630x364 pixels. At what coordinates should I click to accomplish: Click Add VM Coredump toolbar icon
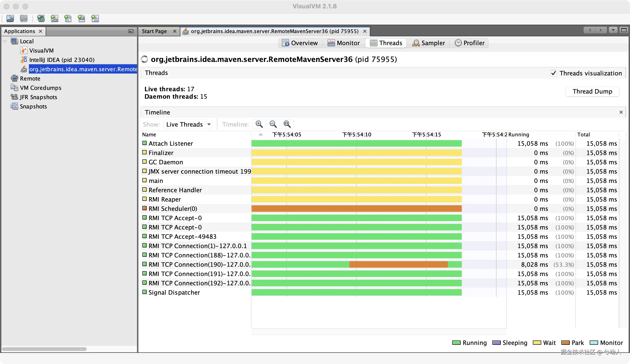click(x=68, y=18)
